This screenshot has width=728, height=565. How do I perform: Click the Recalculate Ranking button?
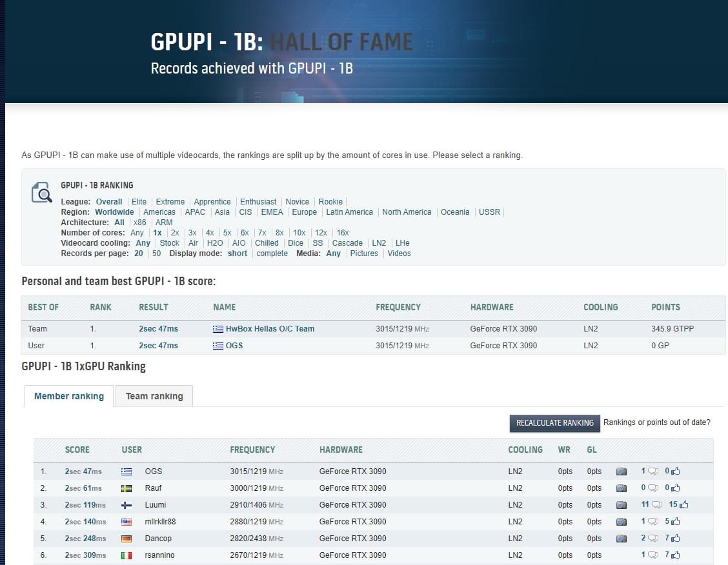555,423
